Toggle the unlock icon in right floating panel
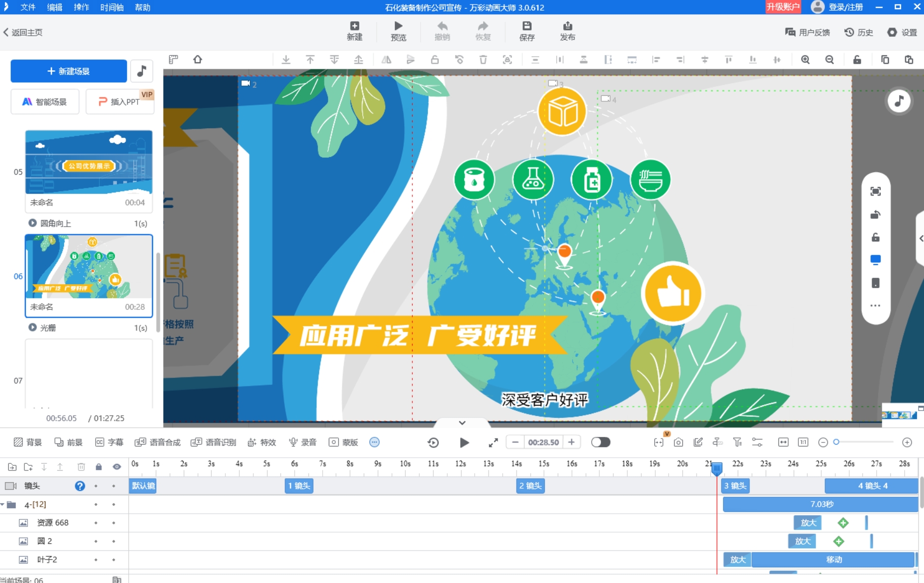Screen dimensions: 924x583 (x=876, y=237)
